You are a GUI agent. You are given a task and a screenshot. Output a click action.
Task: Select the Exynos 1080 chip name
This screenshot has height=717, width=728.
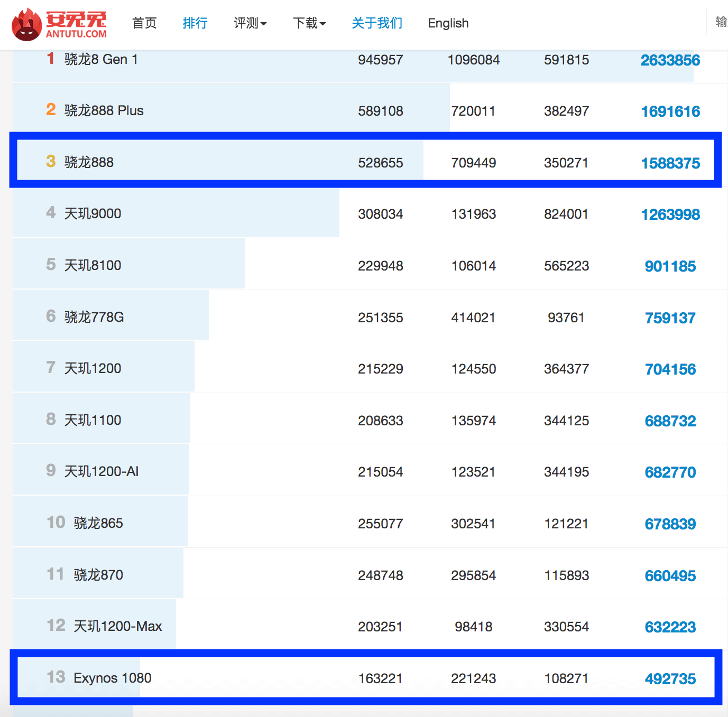[x=113, y=678]
